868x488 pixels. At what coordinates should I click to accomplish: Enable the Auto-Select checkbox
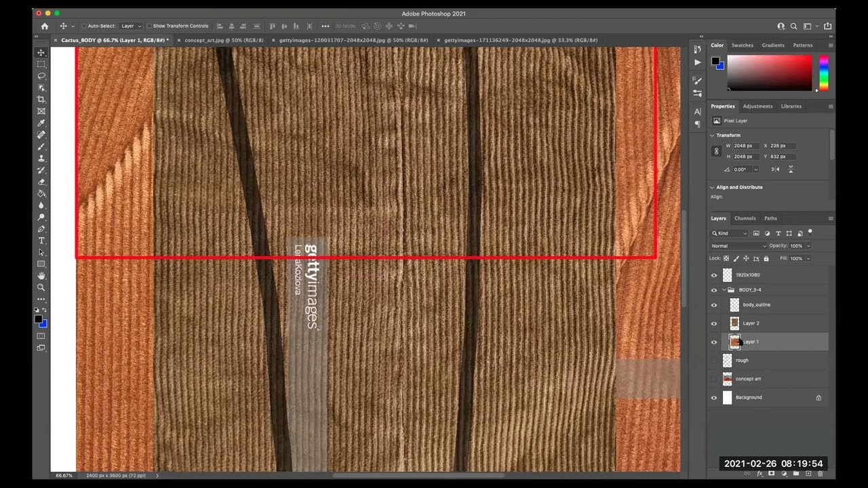coord(84,26)
